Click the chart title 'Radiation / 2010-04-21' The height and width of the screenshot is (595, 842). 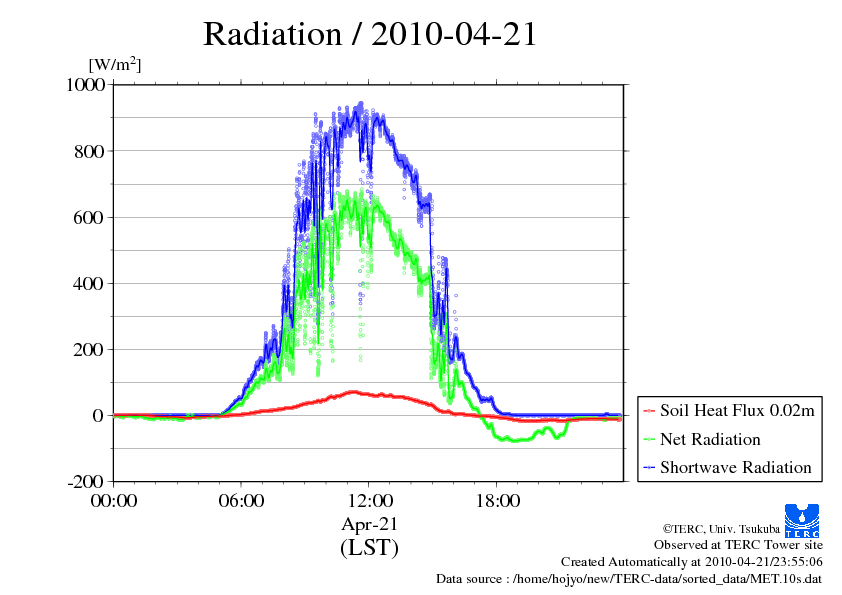tap(370, 34)
